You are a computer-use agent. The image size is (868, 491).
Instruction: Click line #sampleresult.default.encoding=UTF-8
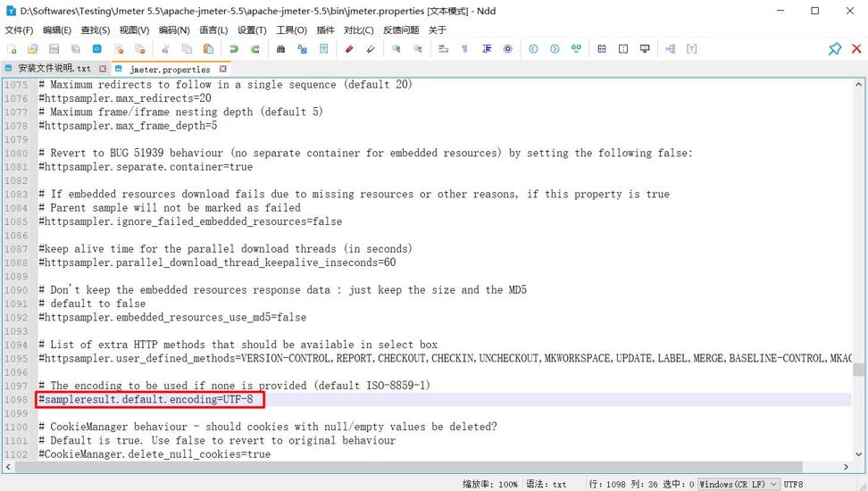(146, 400)
